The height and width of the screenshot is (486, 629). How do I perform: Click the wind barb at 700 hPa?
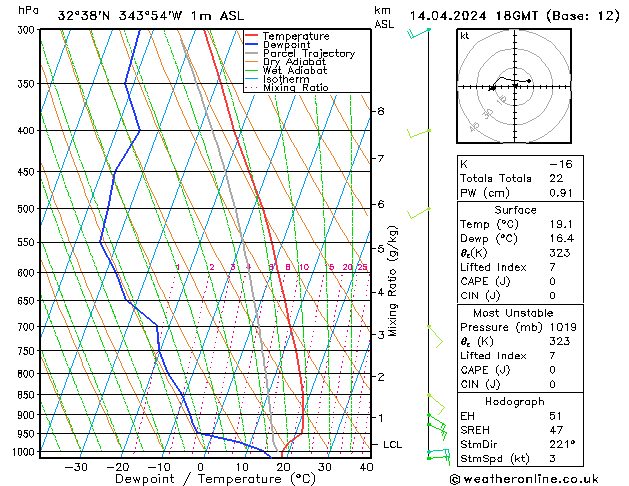[435, 336]
